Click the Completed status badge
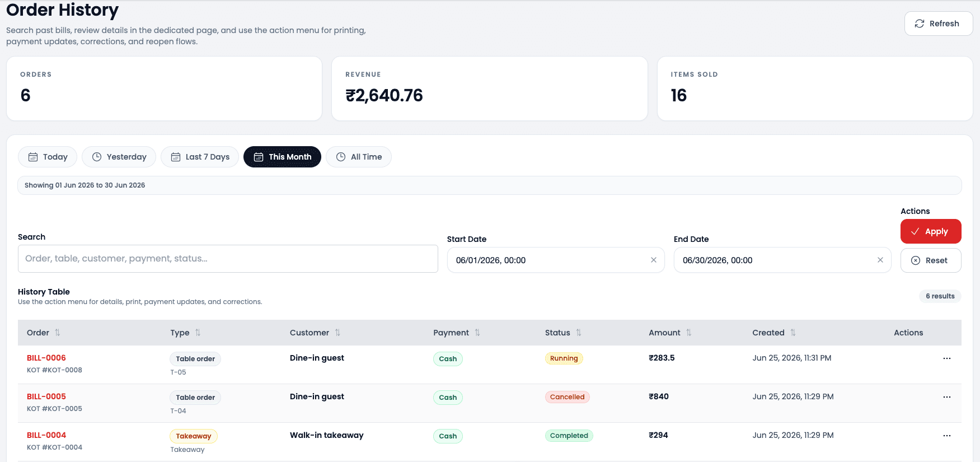980x462 pixels. 569,436
